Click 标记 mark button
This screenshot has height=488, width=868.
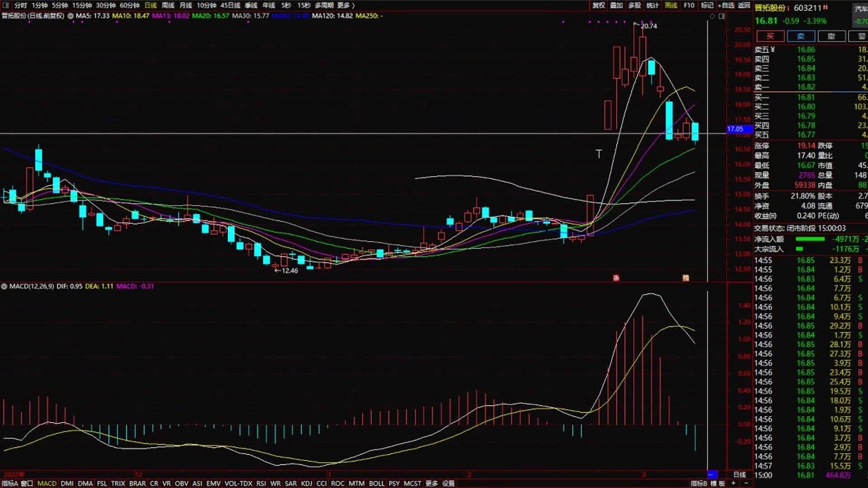(707, 5)
